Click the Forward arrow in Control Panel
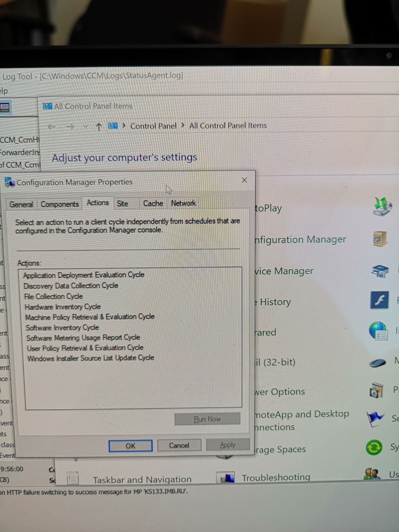Viewport: 399px width, 532px height. (x=70, y=127)
